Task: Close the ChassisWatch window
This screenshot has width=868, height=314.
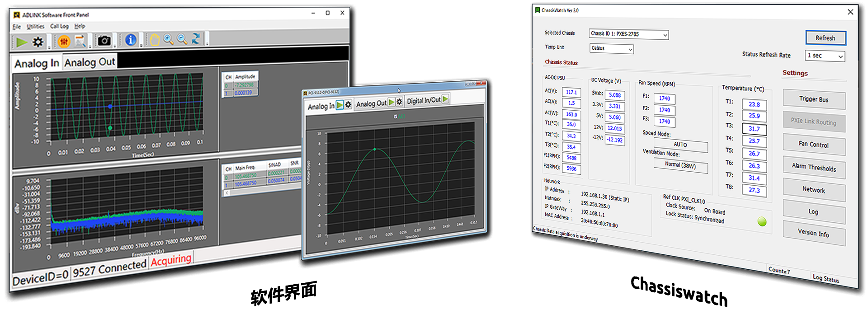Action: click(850, 12)
